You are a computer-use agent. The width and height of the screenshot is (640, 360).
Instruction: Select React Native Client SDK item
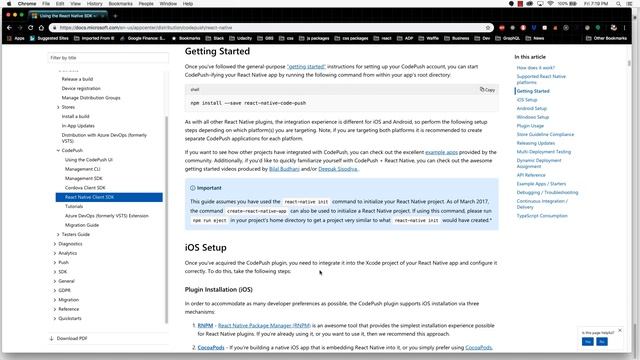pos(109,197)
